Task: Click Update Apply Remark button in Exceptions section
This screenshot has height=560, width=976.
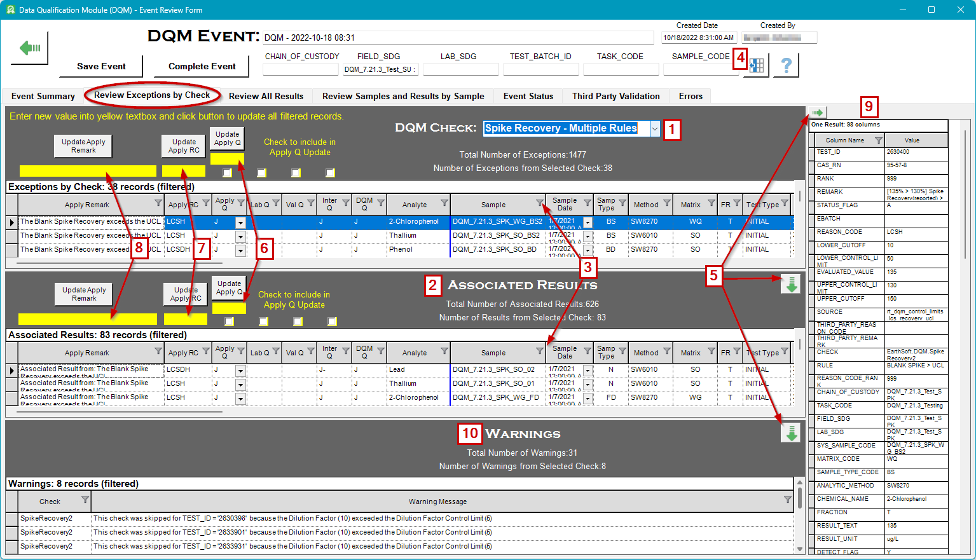Action: (83, 146)
